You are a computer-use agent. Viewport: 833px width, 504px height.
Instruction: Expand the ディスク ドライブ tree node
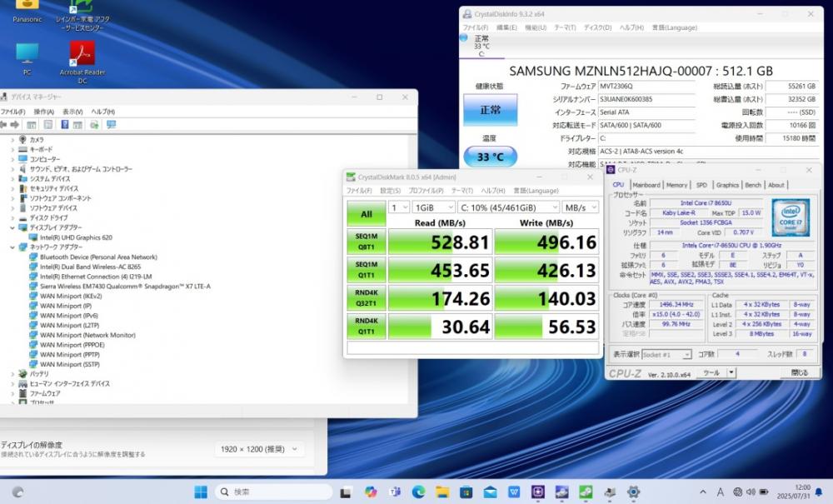pos(12,217)
